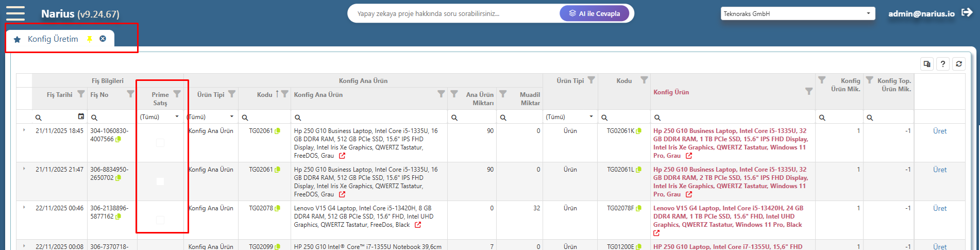
Task: Click Üret for TG01200E row
Action: click(940, 246)
